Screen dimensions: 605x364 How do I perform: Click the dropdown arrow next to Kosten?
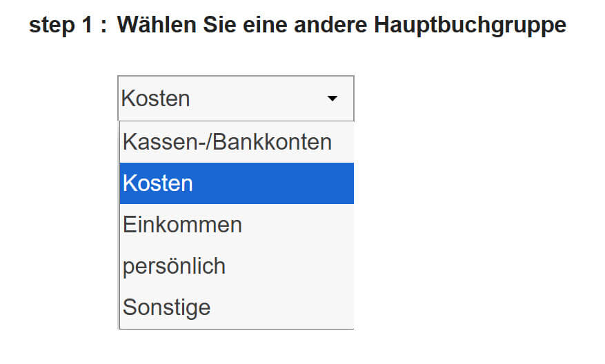click(x=333, y=99)
